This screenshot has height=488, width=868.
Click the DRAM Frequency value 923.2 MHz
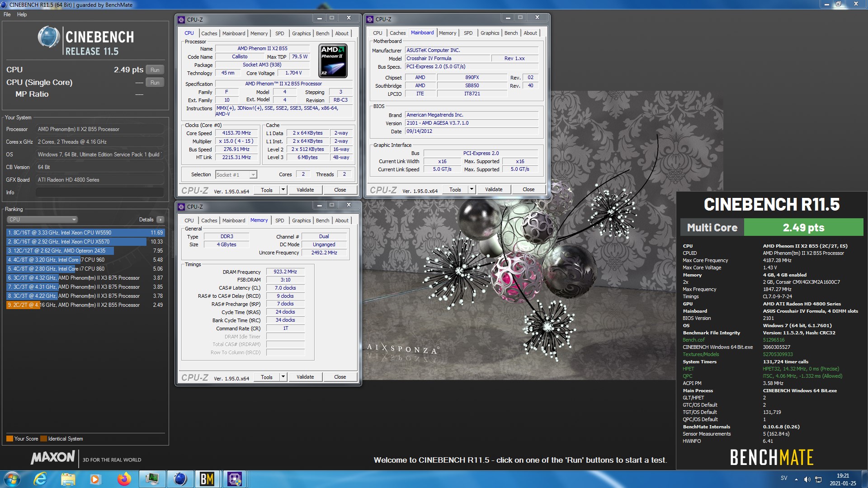pos(285,272)
